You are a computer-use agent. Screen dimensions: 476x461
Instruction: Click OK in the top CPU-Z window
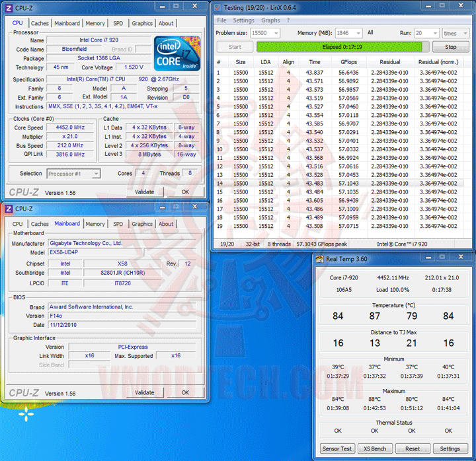click(185, 192)
